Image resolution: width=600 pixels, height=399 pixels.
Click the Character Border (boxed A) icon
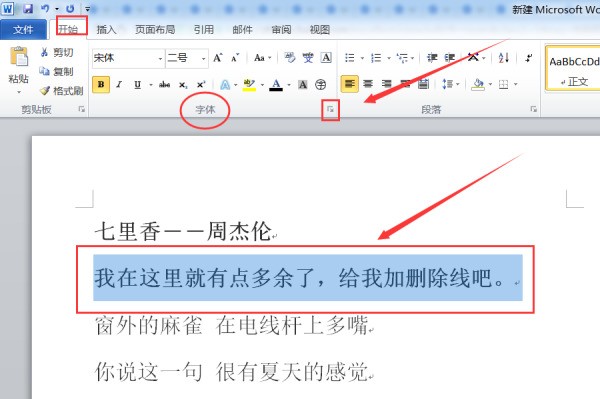(x=326, y=58)
